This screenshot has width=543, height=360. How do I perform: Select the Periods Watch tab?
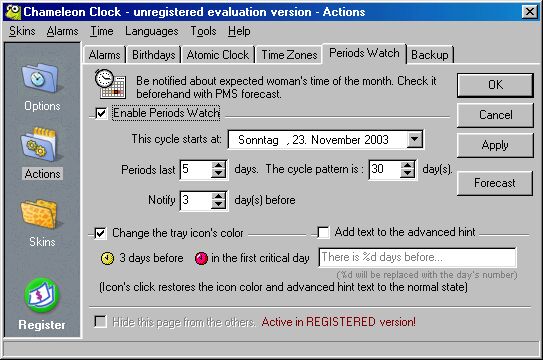click(364, 53)
